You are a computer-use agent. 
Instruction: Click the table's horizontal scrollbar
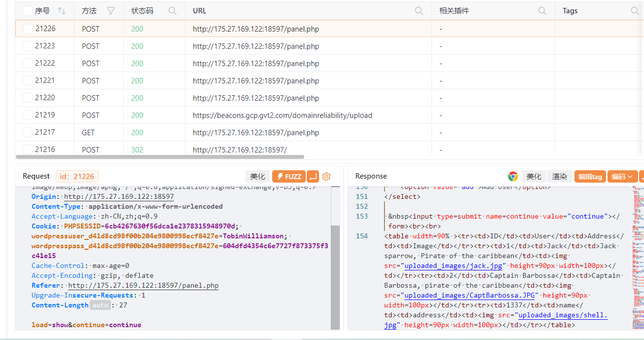click(160, 157)
